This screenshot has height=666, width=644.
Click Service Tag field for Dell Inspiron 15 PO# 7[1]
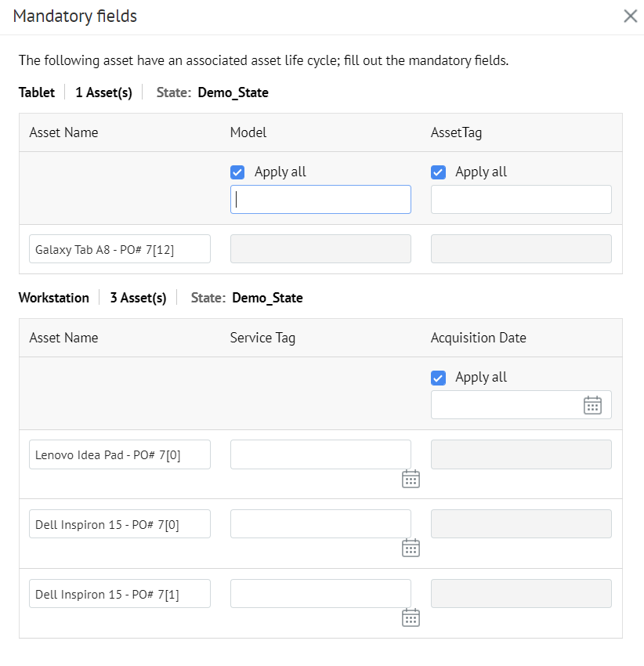click(320, 593)
